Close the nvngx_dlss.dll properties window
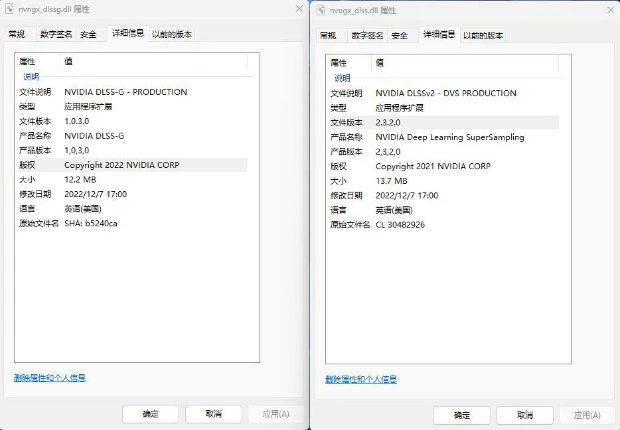Image resolution: width=620 pixels, height=430 pixels. (x=611, y=10)
